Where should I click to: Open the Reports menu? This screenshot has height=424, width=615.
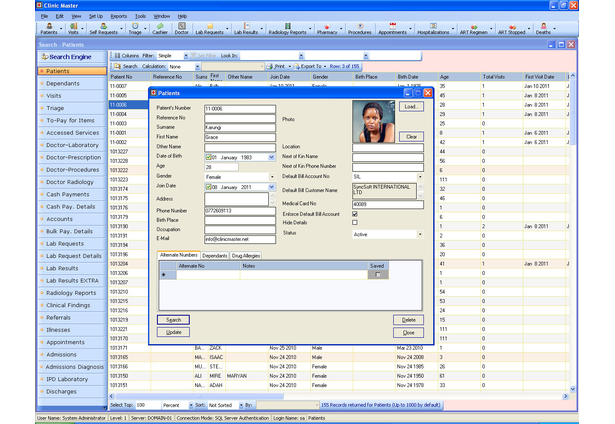click(x=118, y=16)
